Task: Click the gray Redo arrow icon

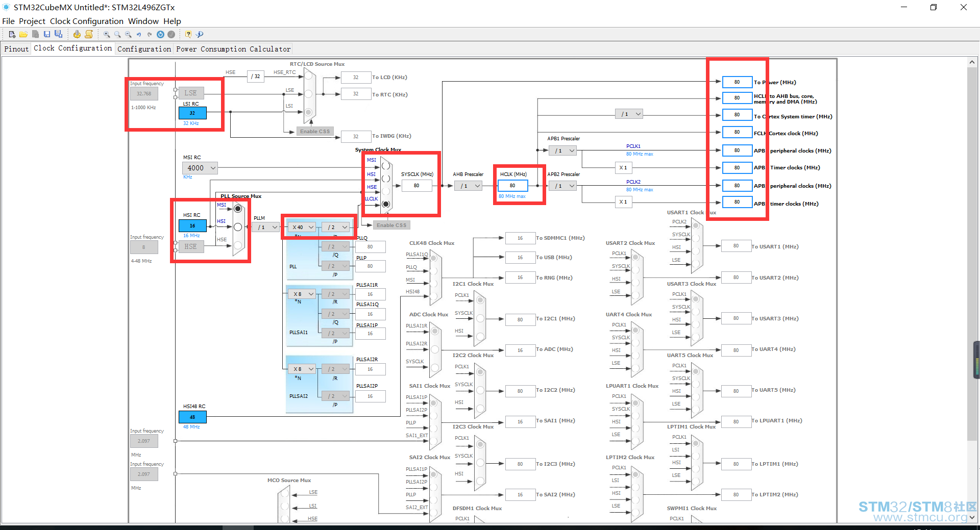Action: pyautogui.click(x=150, y=34)
